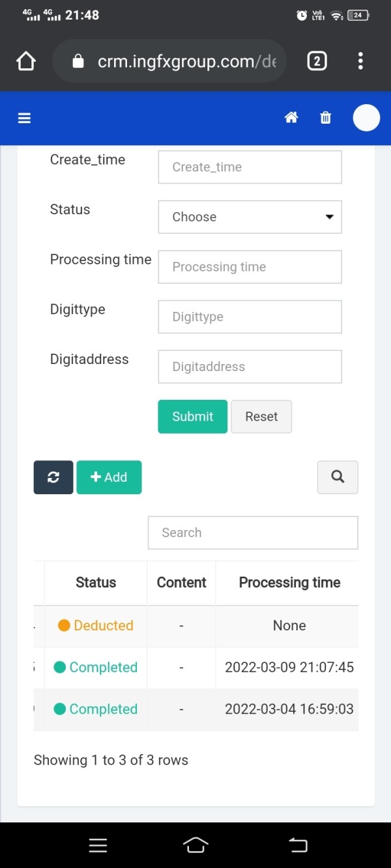The height and width of the screenshot is (868, 391).
Task: Sort by the Status column header
Action: [96, 583]
